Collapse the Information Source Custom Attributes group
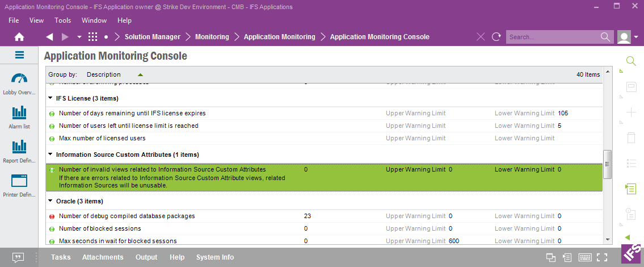The width and height of the screenshot is (644, 267). coord(50,155)
